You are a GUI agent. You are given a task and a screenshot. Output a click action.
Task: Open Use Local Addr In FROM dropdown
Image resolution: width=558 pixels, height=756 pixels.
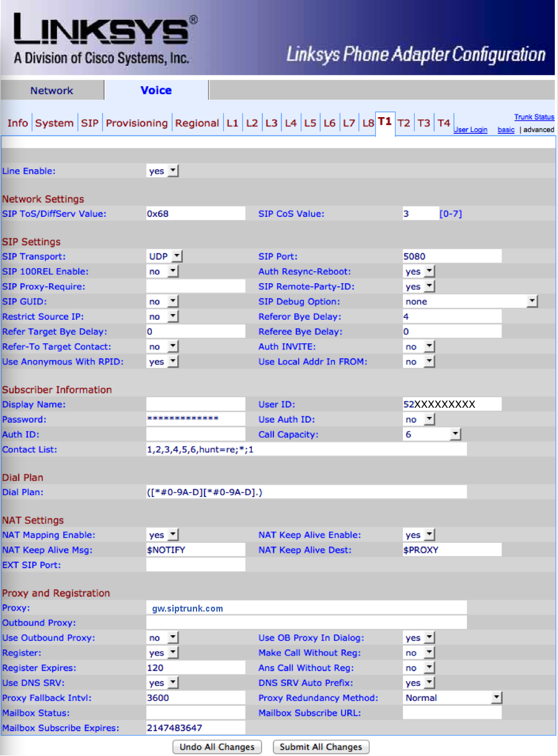point(420,362)
